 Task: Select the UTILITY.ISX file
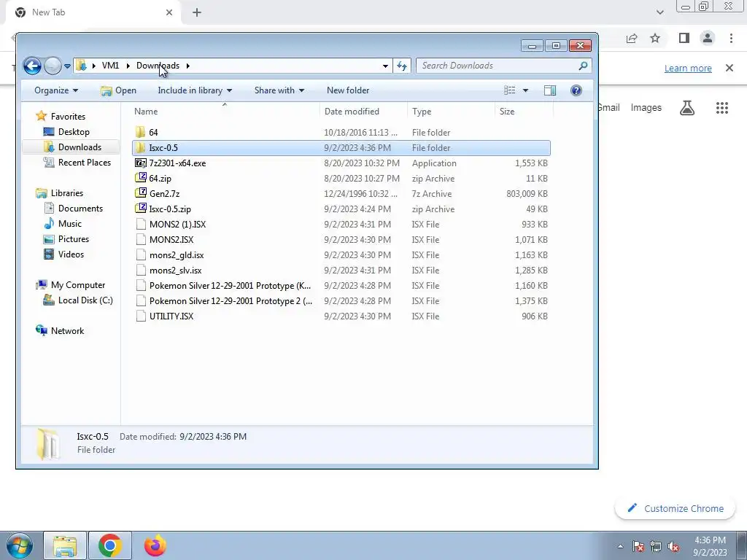(171, 316)
